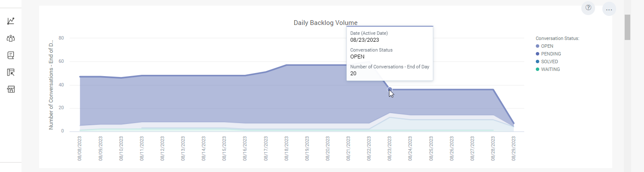Click the highlighted data point on 08/23/2023
644x172 pixels.
[390, 89]
